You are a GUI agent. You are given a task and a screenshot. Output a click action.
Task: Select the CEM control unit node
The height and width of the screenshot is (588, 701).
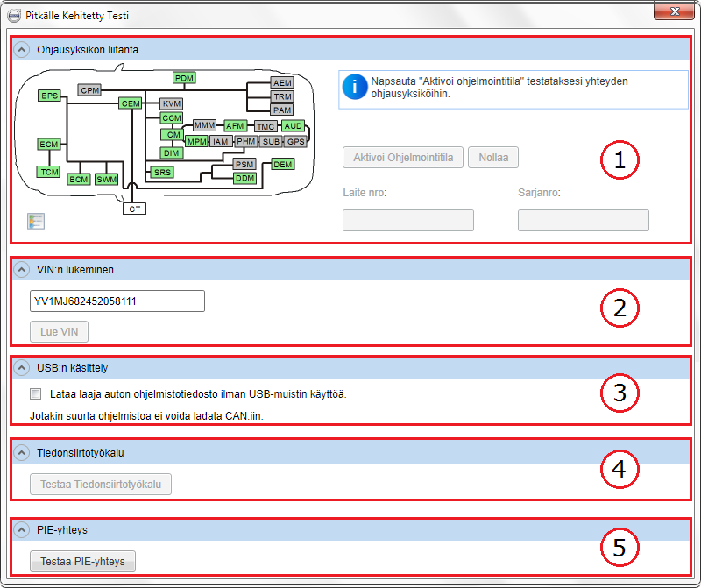pos(131,103)
